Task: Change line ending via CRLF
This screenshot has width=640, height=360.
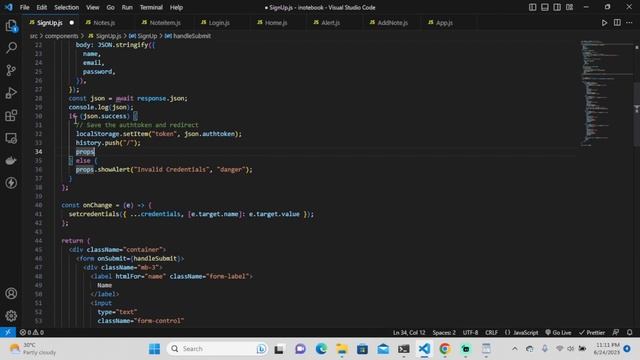Action: point(491,332)
